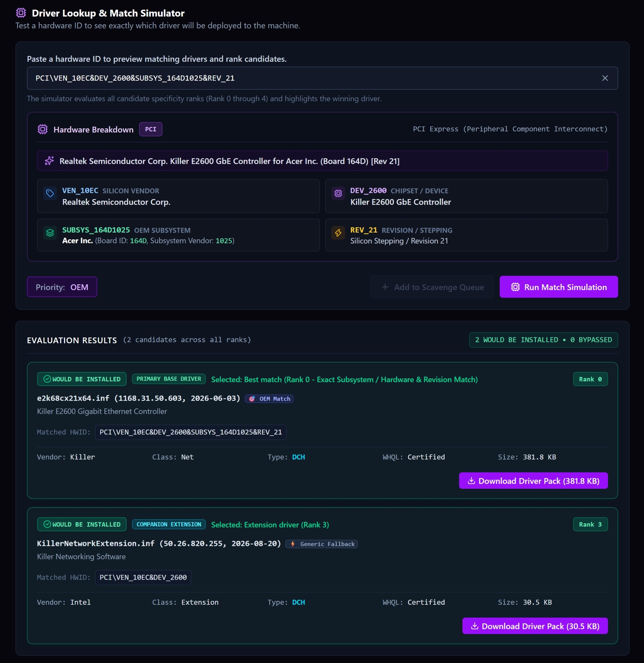The image size is (644, 663).
Task: Click download icon in 30.5 KB driver button
Action: tap(474, 626)
